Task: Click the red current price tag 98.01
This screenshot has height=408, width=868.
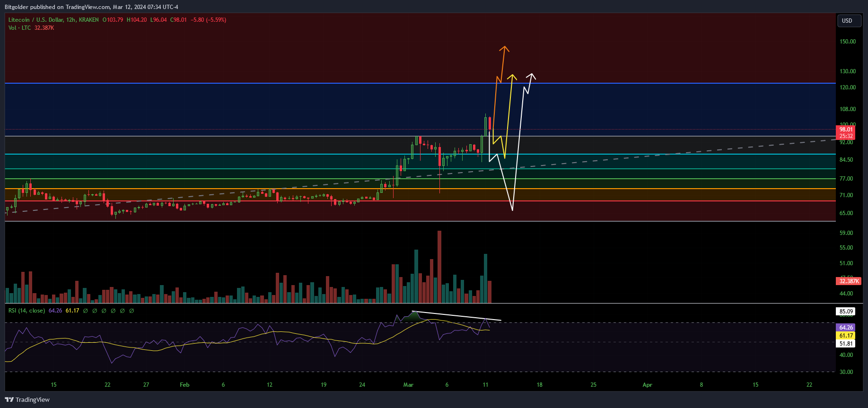Action: pos(846,130)
